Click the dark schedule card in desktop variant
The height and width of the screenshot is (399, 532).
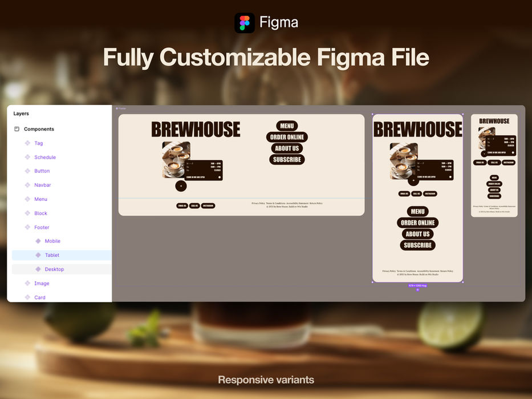point(204,170)
